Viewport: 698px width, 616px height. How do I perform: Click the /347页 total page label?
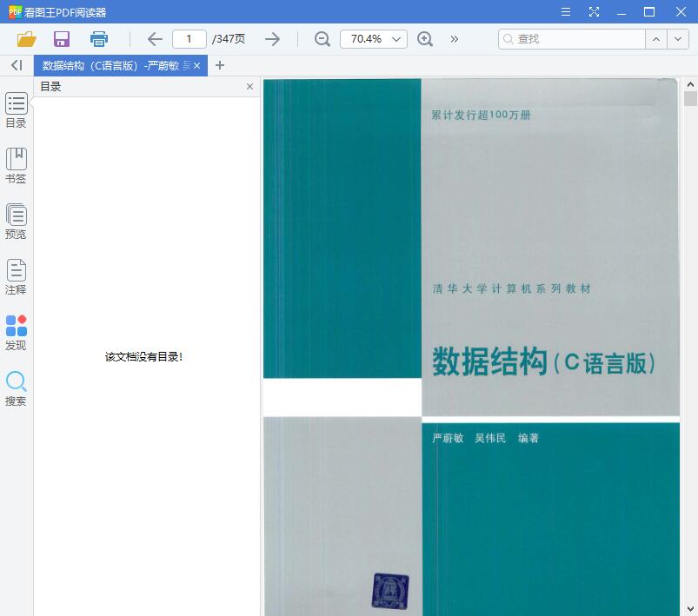tap(229, 39)
